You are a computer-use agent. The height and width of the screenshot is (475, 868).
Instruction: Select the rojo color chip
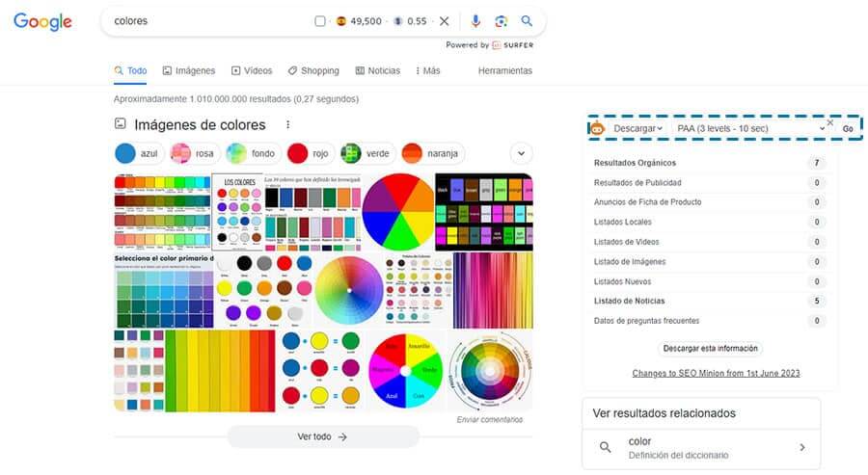pyautogui.click(x=310, y=153)
